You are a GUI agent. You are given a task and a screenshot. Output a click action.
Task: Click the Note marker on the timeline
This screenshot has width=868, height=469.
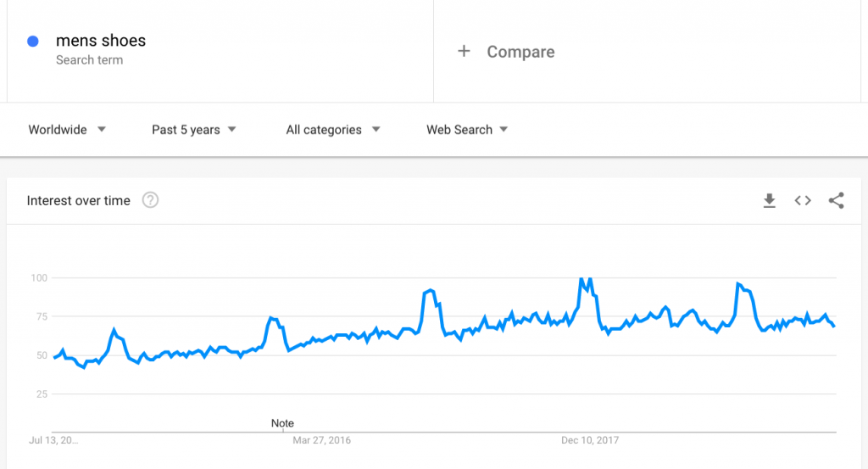tap(282, 423)
